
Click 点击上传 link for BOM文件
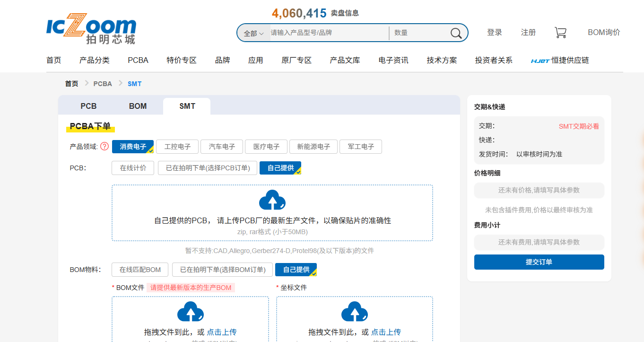coord(222,332)
